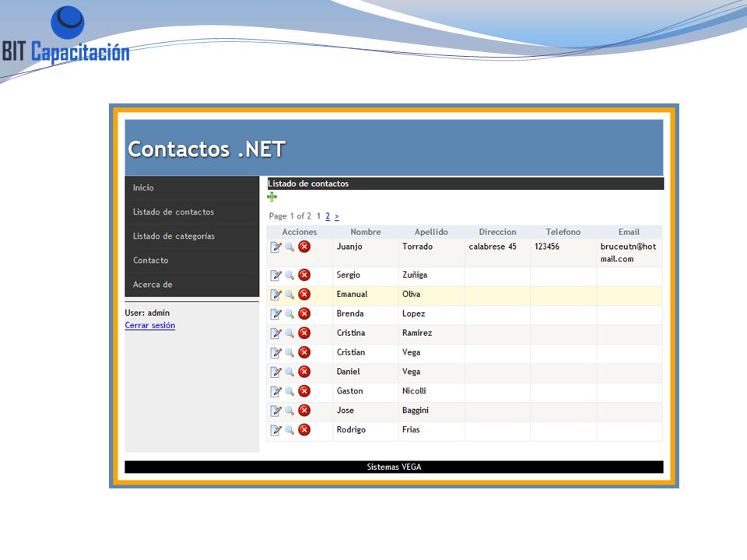Edit the Brenda Lopez contact
747x560 pixels.
coord(275,313)
